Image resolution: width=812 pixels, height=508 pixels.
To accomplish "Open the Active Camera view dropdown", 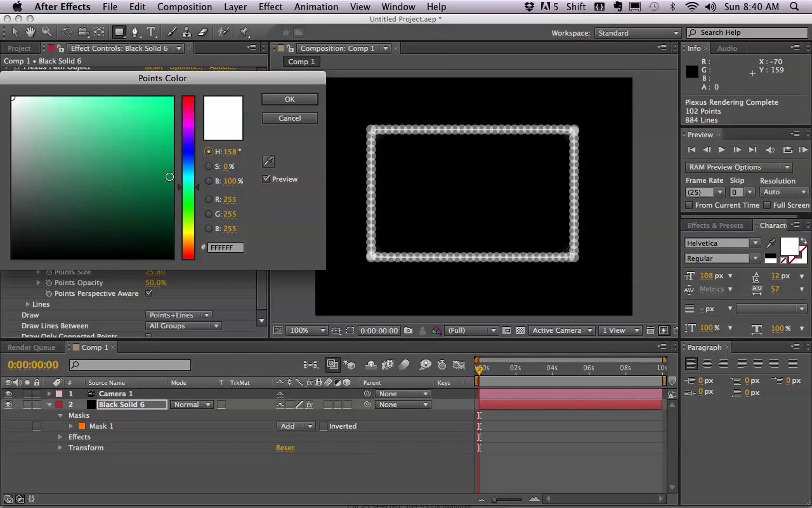I will (561, 330).
